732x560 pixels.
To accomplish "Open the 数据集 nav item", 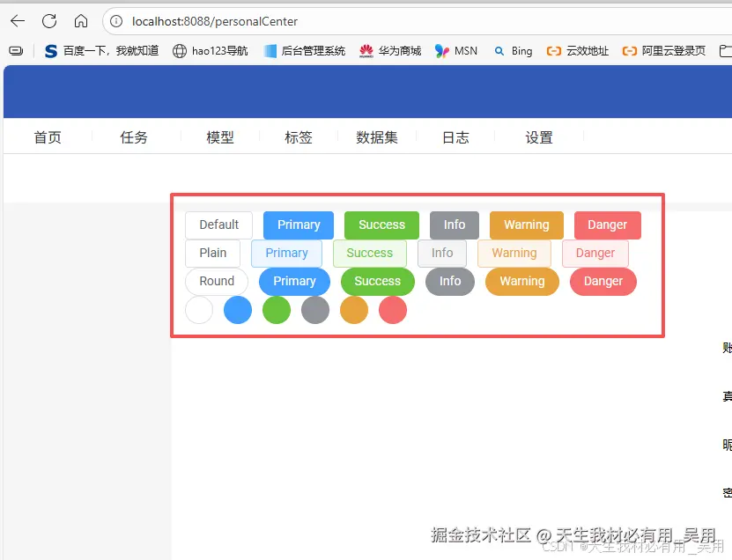I will click(377, 137).
